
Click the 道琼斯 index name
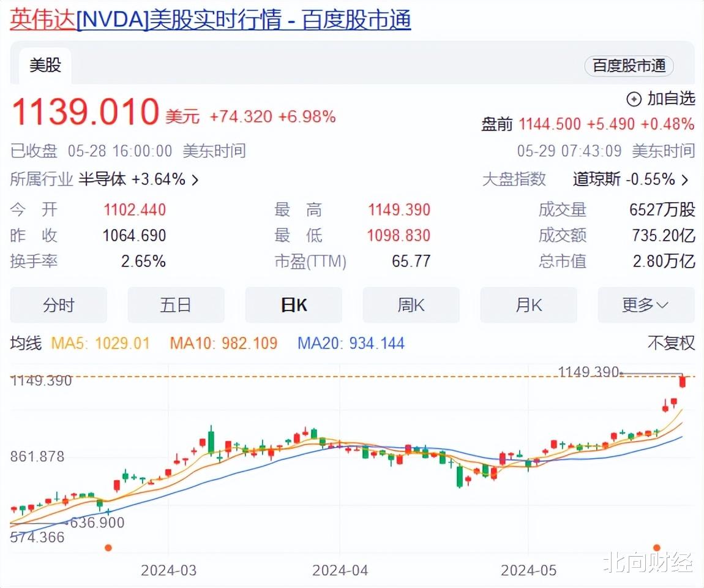pos(597,179)
